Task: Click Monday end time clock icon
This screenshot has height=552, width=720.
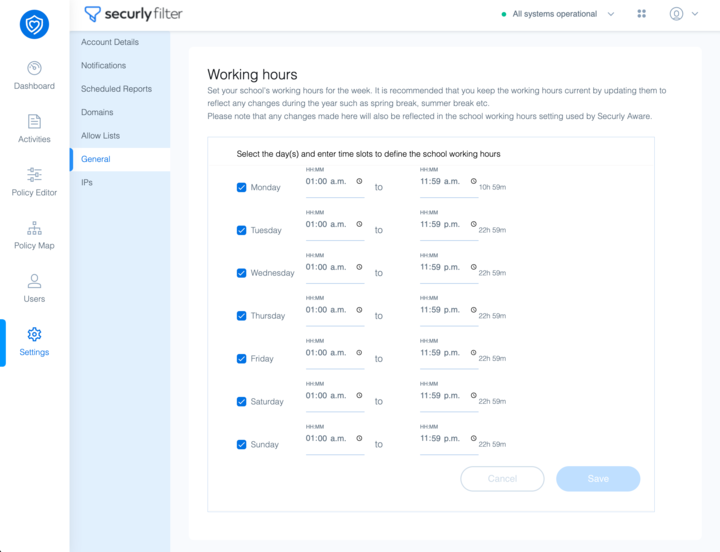Action: click(473, 181)
